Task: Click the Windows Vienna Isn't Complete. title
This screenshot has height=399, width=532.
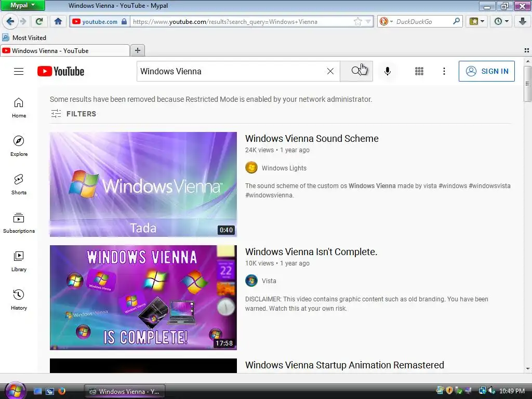Action: pos(311,252)
